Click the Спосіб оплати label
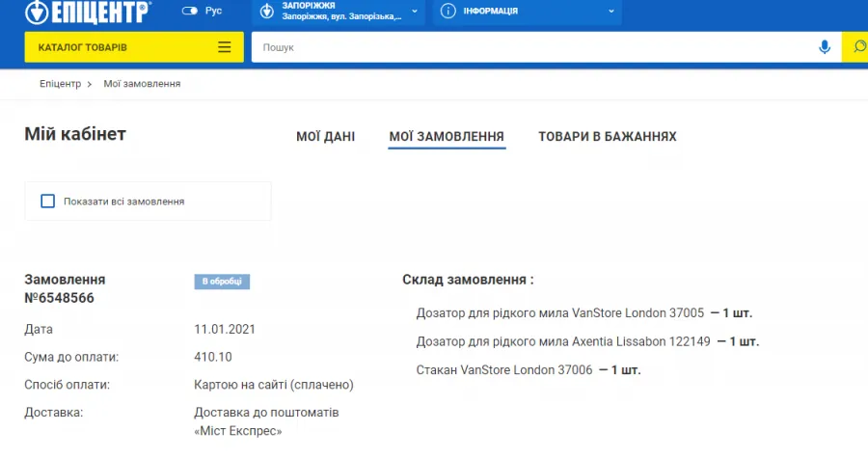868x459 pixels. point(67,385)
